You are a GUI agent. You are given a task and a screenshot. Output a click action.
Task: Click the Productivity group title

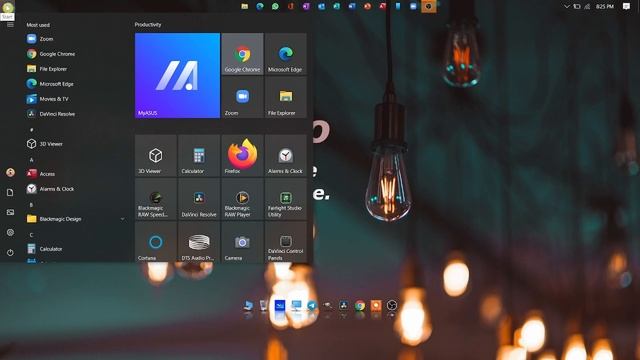coord(148,24)
